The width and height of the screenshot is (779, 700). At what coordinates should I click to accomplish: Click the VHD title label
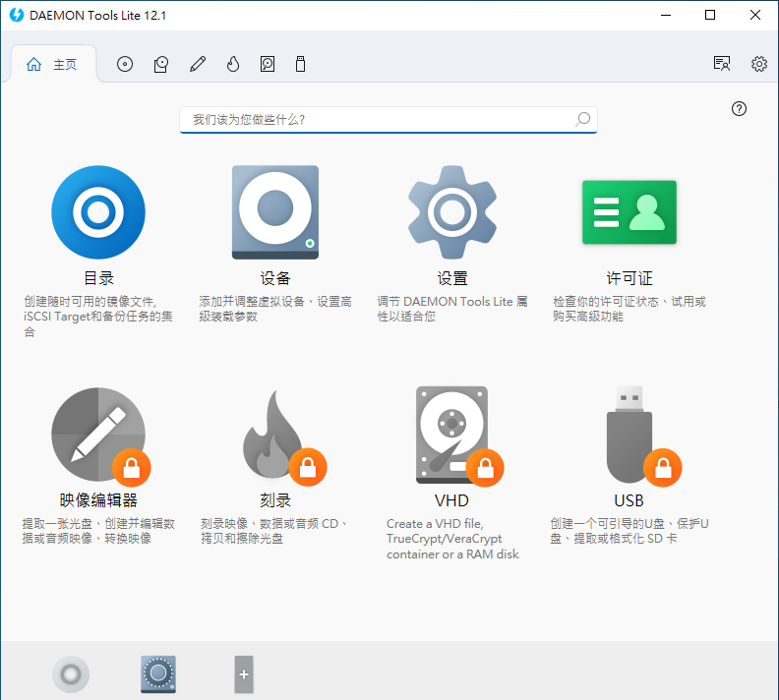point(451,500)
